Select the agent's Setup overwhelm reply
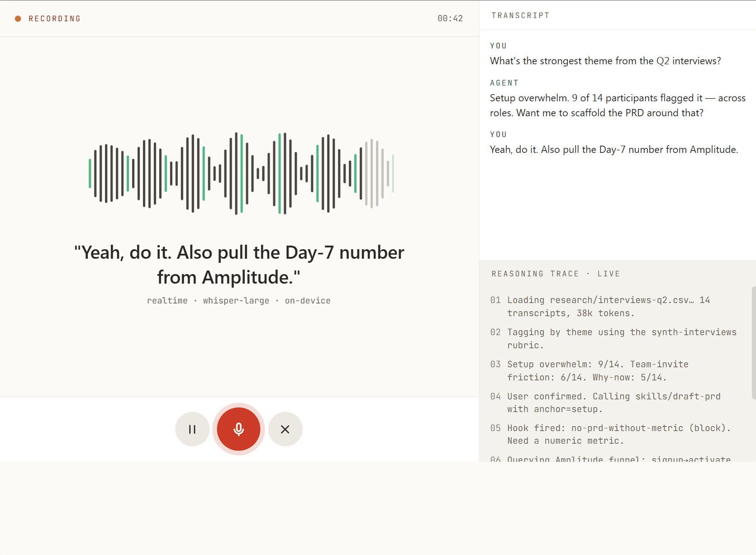Image resolution: width=756 pixels, height=555 pixels. [618, 105]
